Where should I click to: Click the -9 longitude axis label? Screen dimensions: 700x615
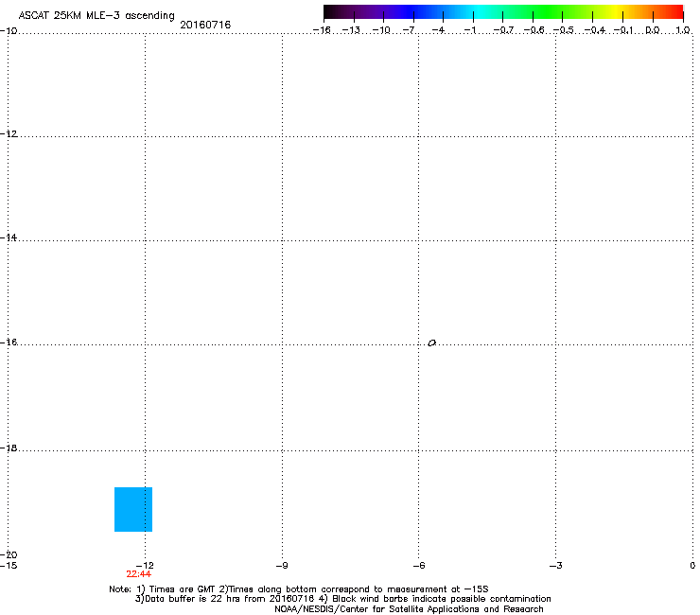coord(282,566)
